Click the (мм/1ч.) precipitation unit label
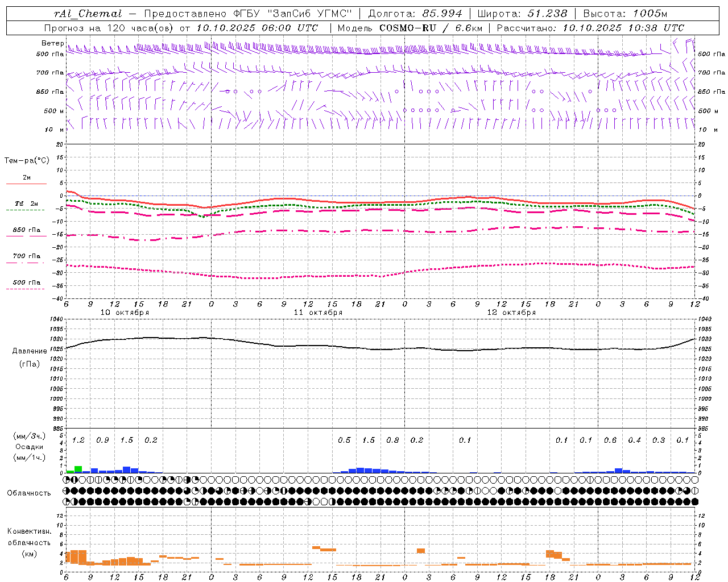 pos(30,458)
